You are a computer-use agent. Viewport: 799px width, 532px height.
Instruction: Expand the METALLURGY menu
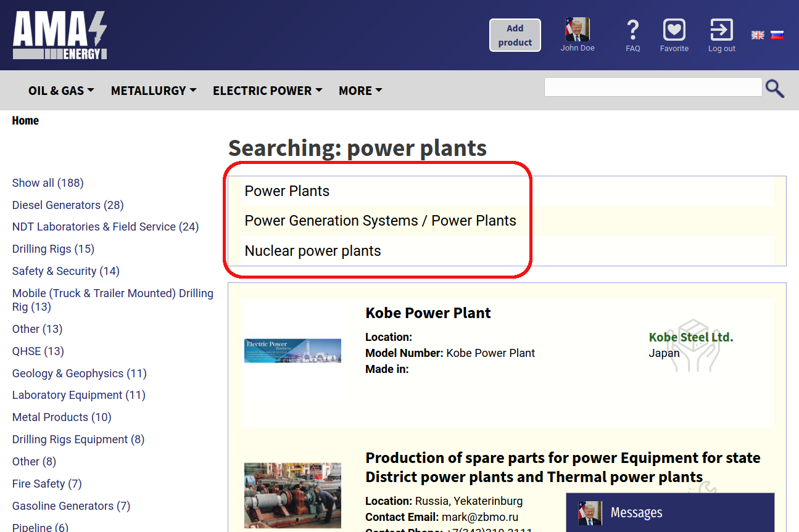point(154,91)
